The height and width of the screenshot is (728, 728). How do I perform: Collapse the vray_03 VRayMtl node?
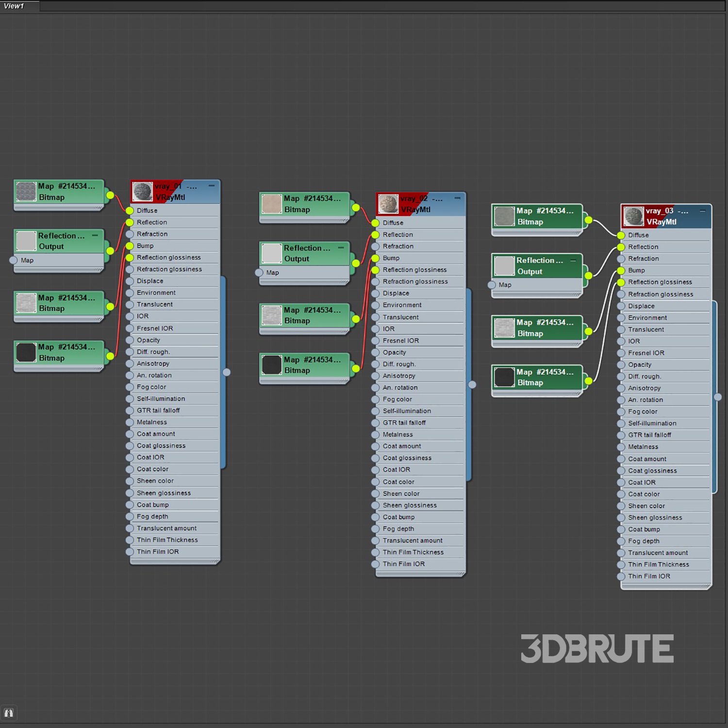702,211
